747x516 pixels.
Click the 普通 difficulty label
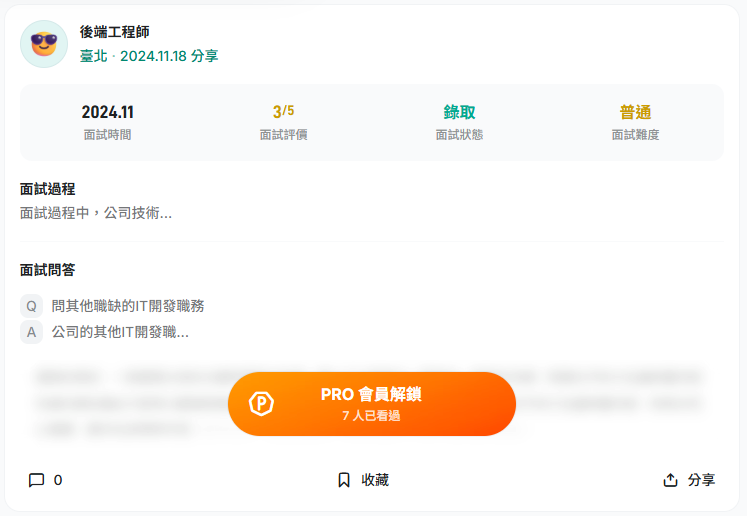pos(635,112)
